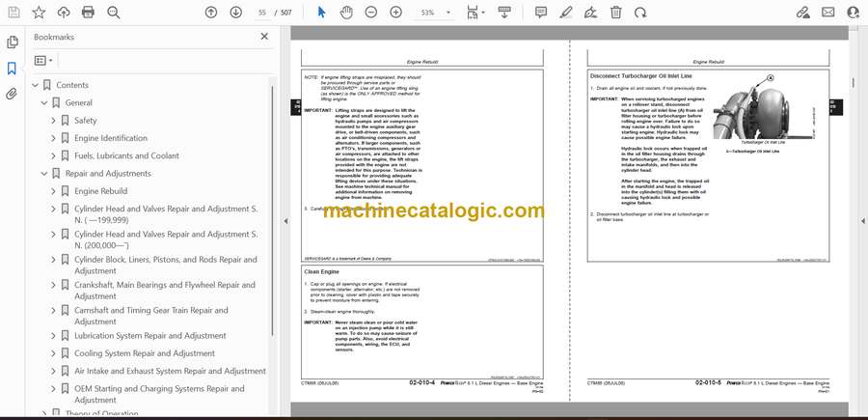Viewport: 868px width, 420px height.
Task: Expand the Safety bookmark
Action: coord(53,121)
